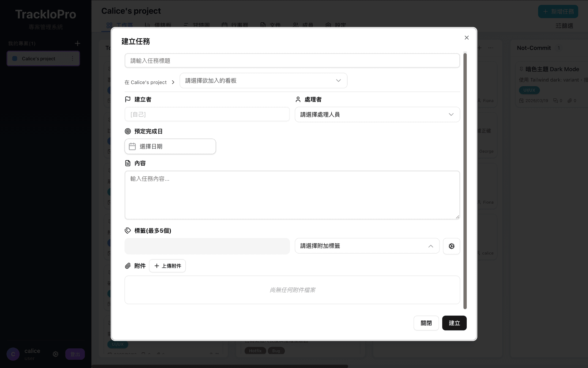Screen dimensions: 588x368
Task: Click the 上傳附件 upload button
Action: pyautogui.click(x=167, y=266)
